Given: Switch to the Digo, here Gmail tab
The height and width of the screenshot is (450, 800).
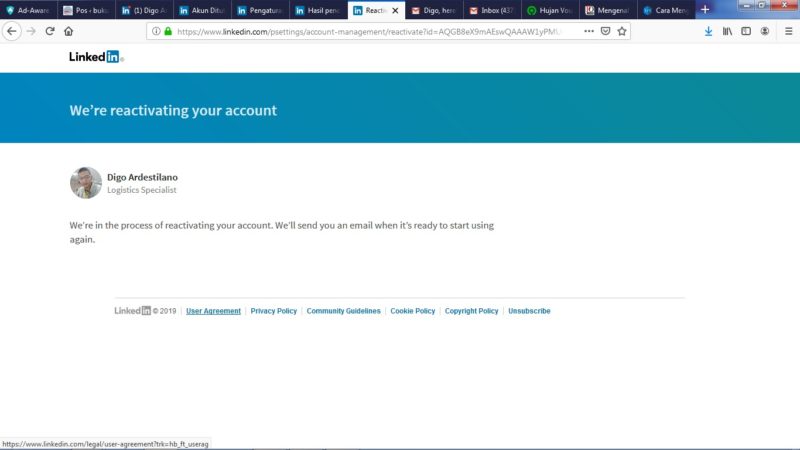Looking at the screenshot, I should click(x=434, y=10).
